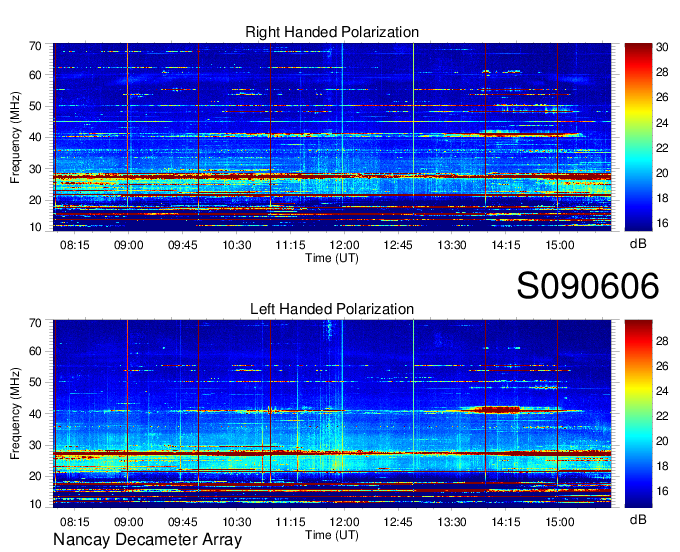Click the "Right Handed Polarization" plot title
Viewport: 680px width, 552px height.
tap(332, 32)
